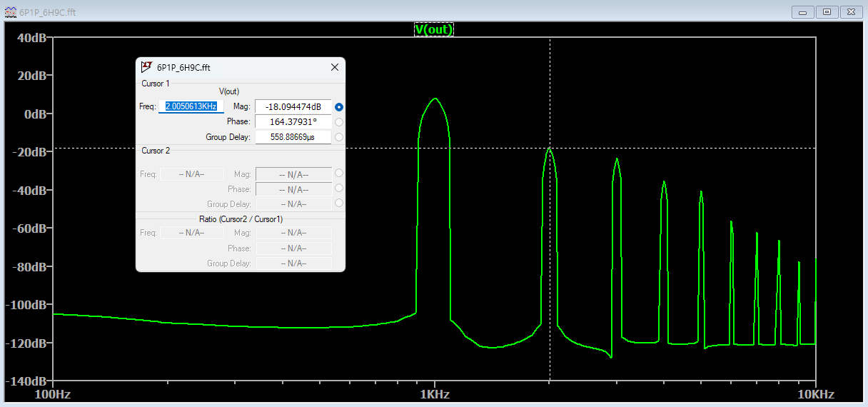Click the Cursor 2 Phase N/A field

click(x=293, y=189)
